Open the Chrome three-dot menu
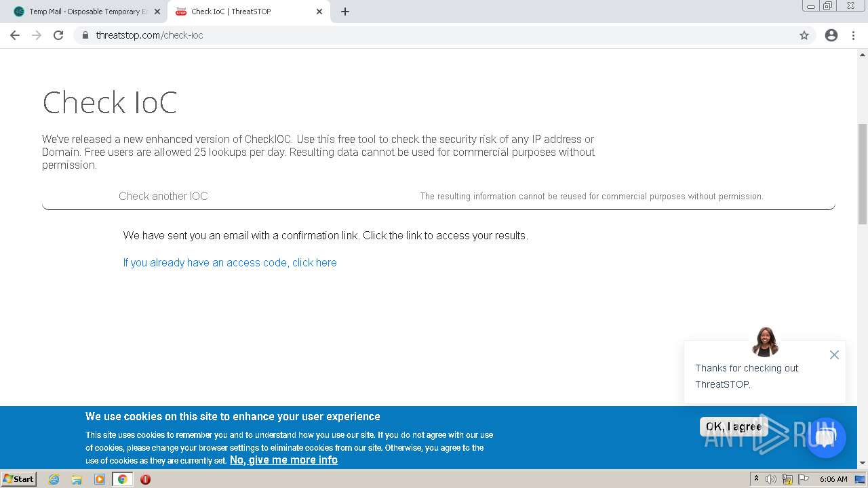The height and width of the screenshot is (488, 868). 853,35
